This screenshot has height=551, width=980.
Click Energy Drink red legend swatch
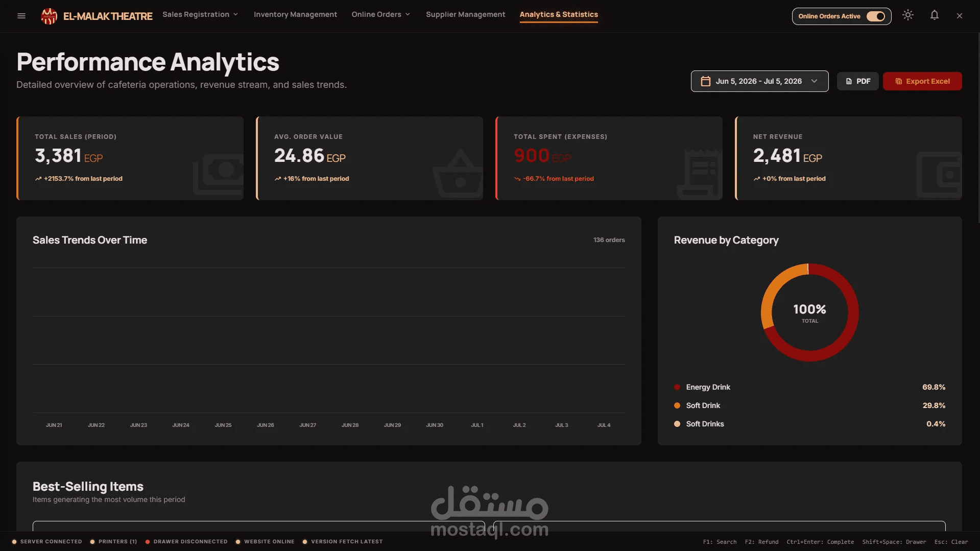pyautogui.click(x=677, y=387)
